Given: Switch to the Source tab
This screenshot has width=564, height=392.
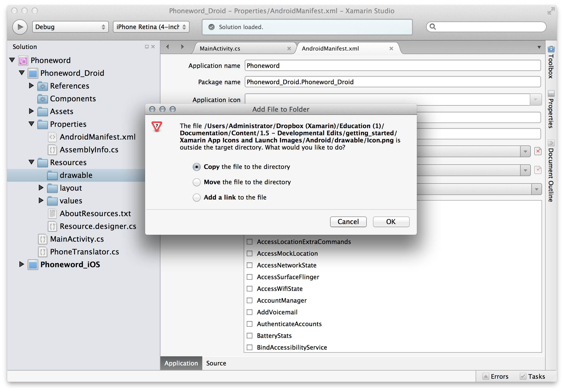Looking at the screenshot, I should pos(216,363).
